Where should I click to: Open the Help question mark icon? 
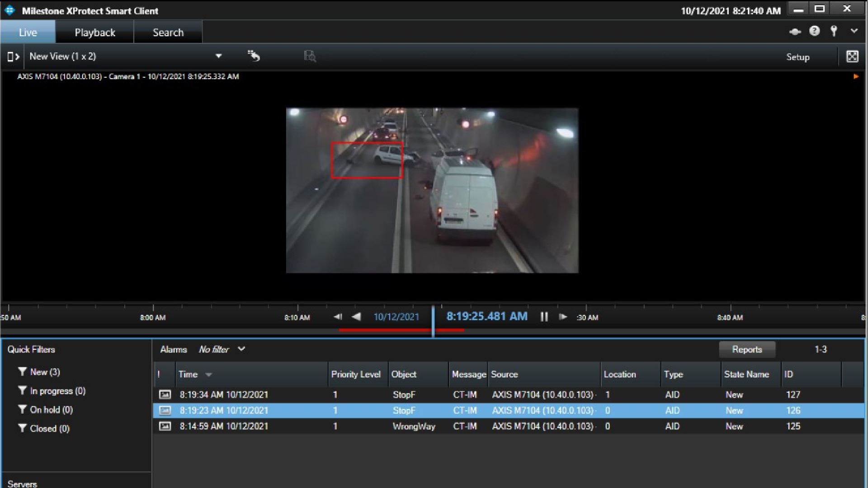[x=814, y=31]
